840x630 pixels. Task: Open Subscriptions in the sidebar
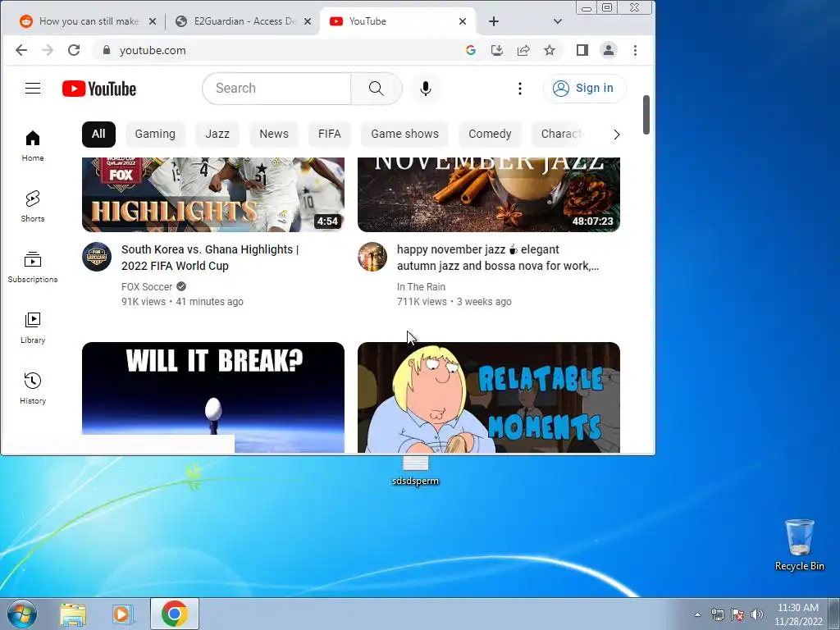point(33,267)
